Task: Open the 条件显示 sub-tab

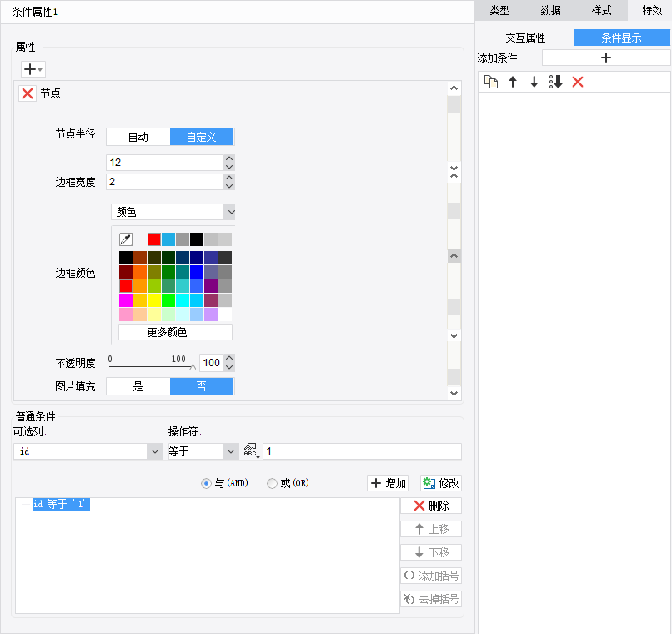Action: 622,38
